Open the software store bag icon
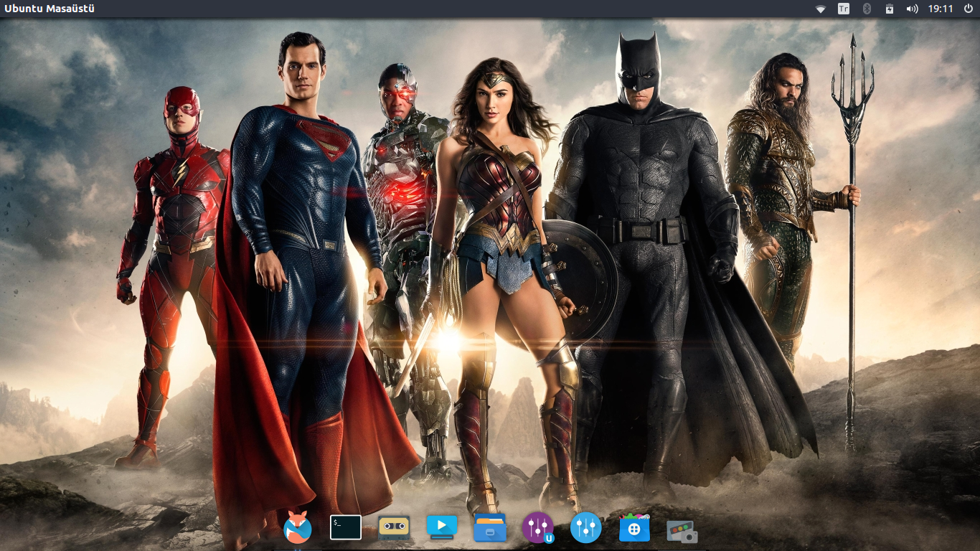Screen dimensions: 980x551 634,527
